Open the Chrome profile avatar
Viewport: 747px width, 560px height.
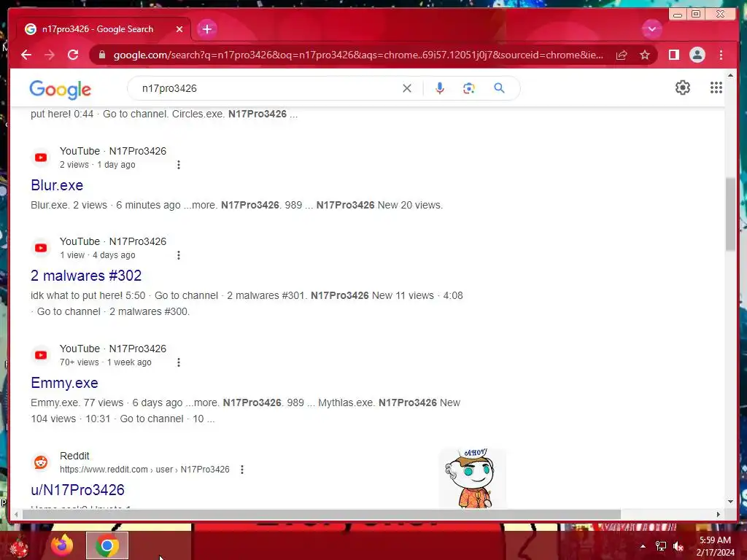(x=697, y=55)
